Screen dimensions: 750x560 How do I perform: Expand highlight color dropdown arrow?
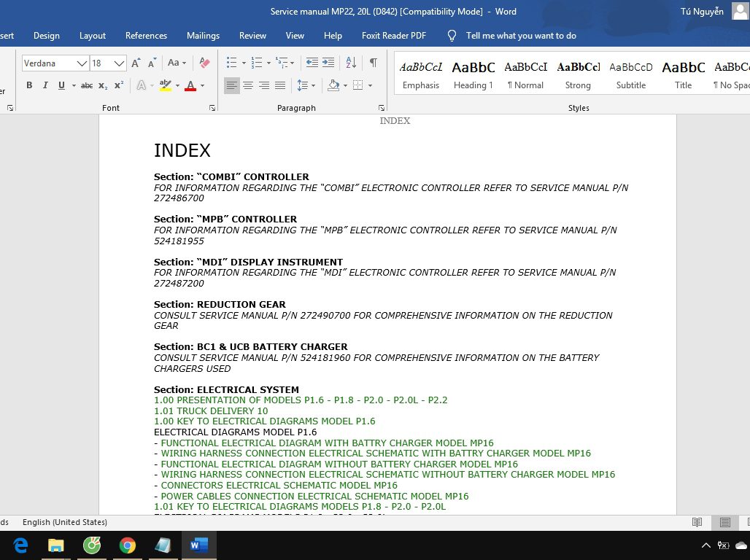click(x=177, y=85)
